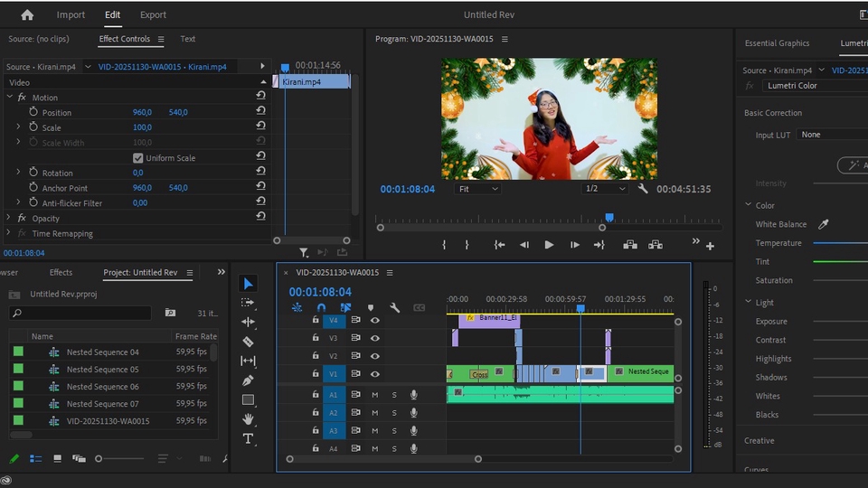Select the Pen tool in timeline toolbar
The height and width of the screenshot is (488, 868).
[249, 380]
